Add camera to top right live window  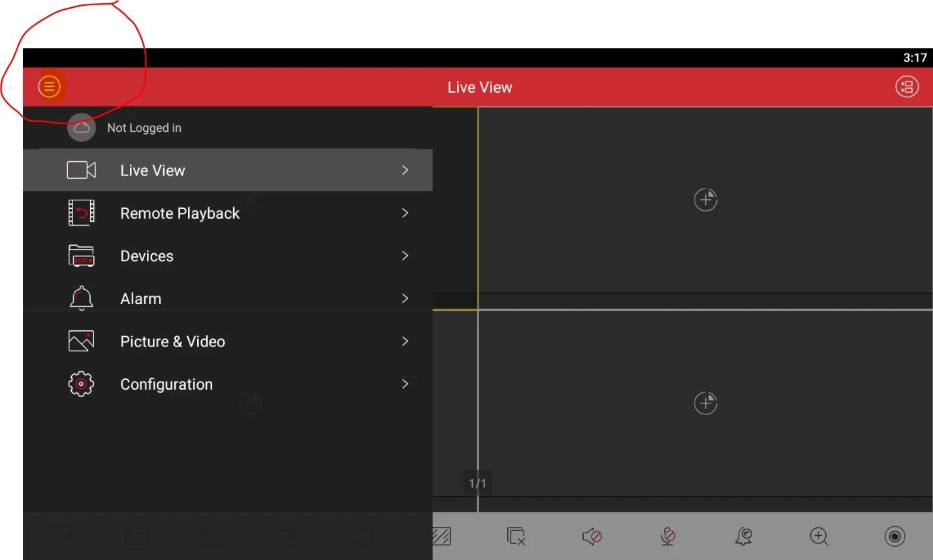[x=705, y=200]
